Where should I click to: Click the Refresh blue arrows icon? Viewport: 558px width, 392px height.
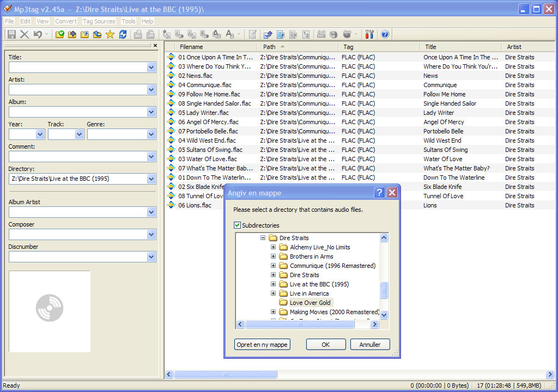click(123, 34)
